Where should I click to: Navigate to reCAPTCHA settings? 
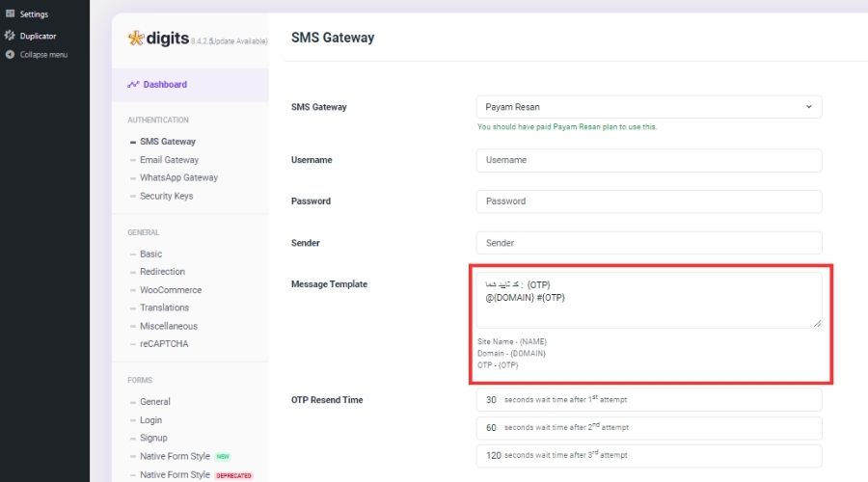click(164, 344)
